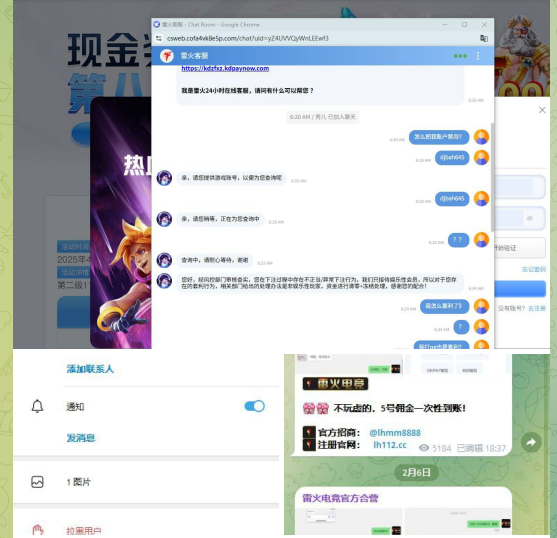Click 添加联系人 to add the contact
Viewport: 557px width, 538px height.
coord(90,369)
